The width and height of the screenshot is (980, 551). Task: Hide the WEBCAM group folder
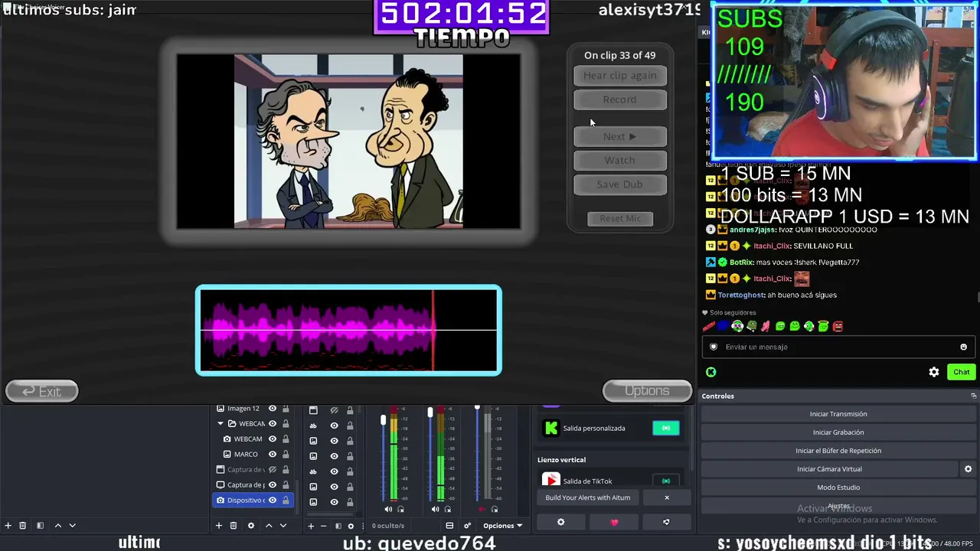pyautogui.click(x=272, y=424)
